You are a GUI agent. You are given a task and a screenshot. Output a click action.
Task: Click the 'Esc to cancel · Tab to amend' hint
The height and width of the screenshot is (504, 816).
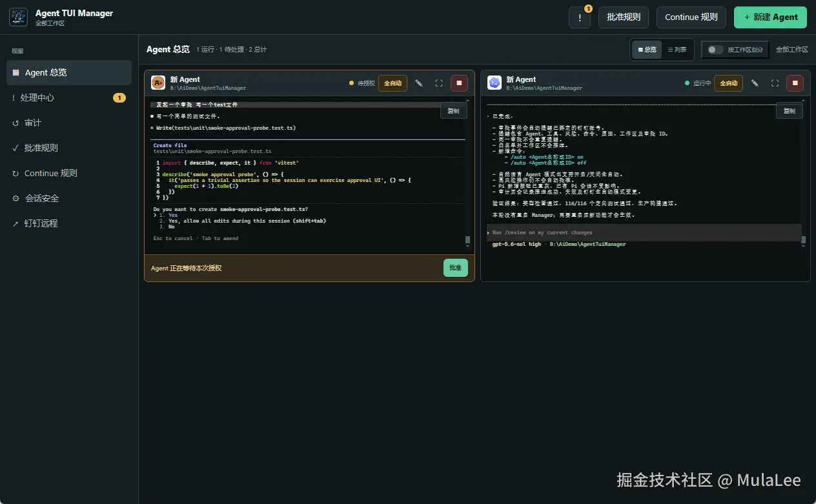pyautogui.click(x=196, y=239)
